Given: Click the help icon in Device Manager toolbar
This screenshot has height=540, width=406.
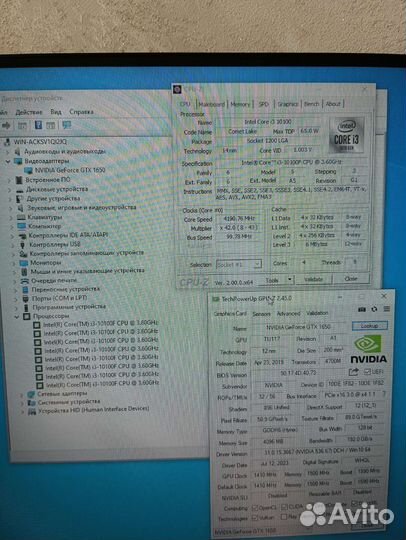Looking at the screenshot, I should click(x=38, y=125).
